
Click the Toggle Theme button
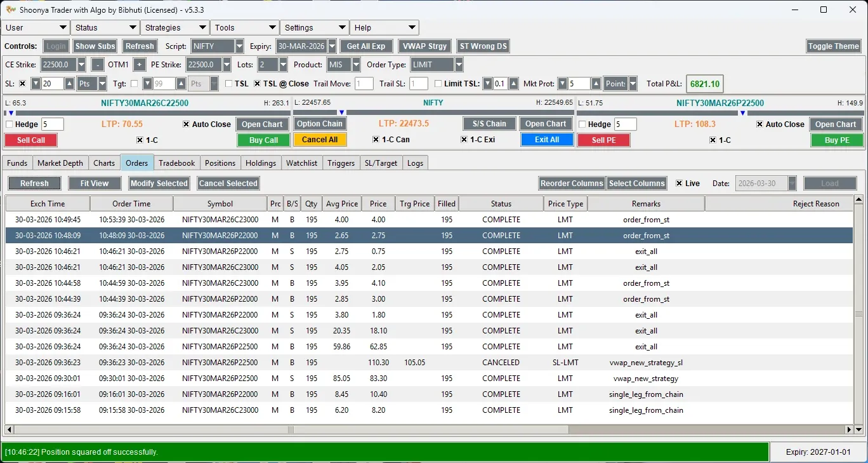(833, 46)
